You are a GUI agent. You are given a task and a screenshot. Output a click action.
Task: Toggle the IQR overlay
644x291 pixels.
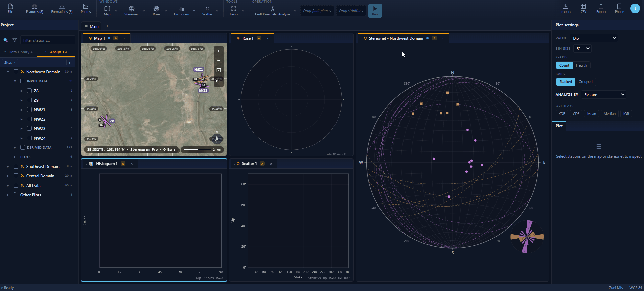(626, 114)
